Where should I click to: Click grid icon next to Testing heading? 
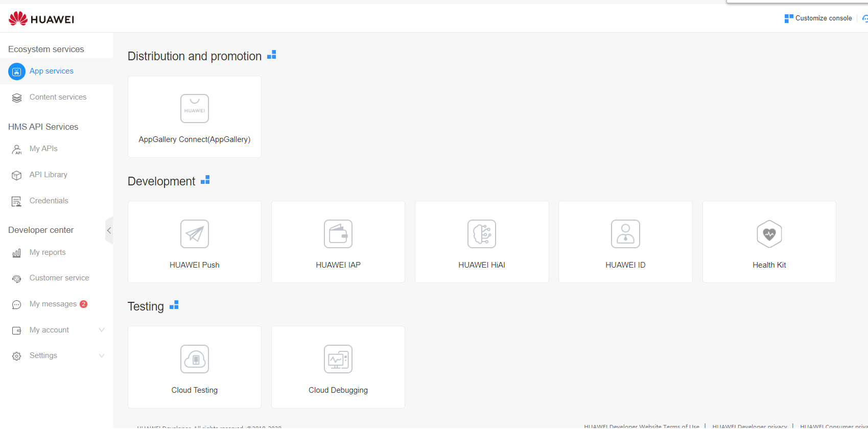174,305
